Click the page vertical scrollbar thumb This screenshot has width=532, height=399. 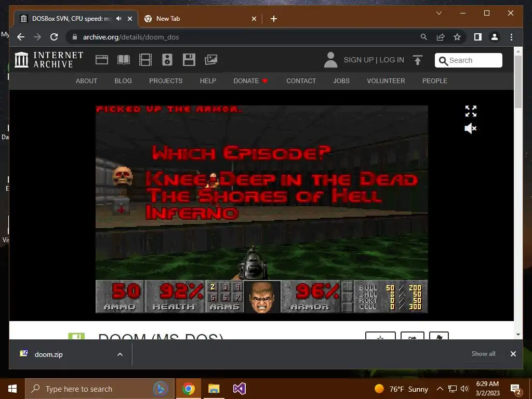(518, 82)
